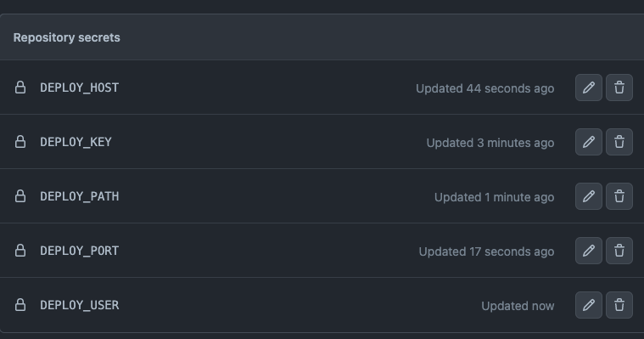Image resolution: width=644 pixels, height=339 pixels.
Task: Click the lock icon beside DEPLOY_HOST
Action: coord(20,88)
